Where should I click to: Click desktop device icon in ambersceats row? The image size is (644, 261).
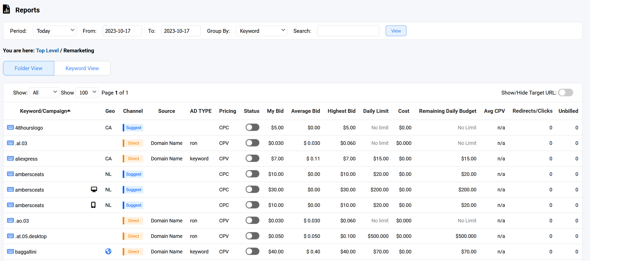point(94,189)
